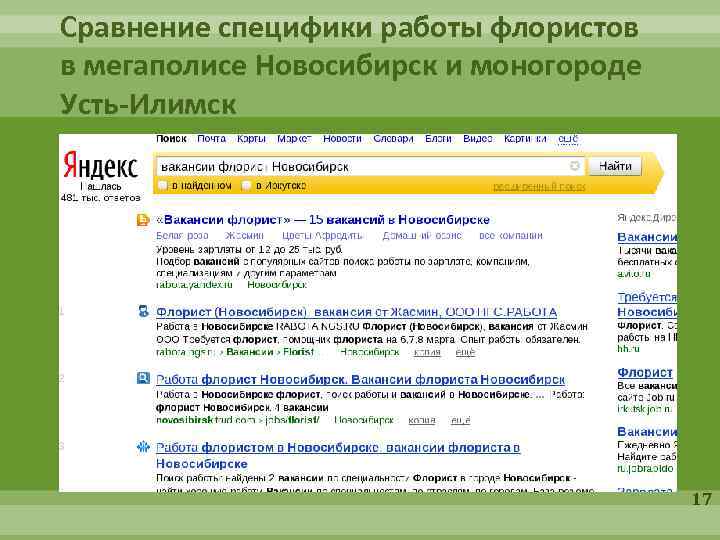Click the «Уровень зарплаты от 12 до 25 тыс. руб.» text
The width and height of the screenshot is (720, 540).
coord(249,249)
